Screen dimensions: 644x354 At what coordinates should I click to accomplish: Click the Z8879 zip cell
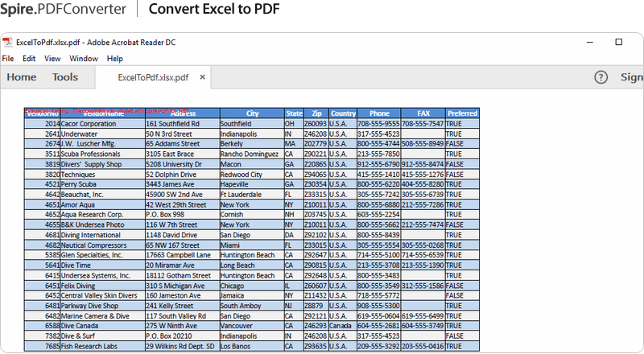[x=316, y=306]
